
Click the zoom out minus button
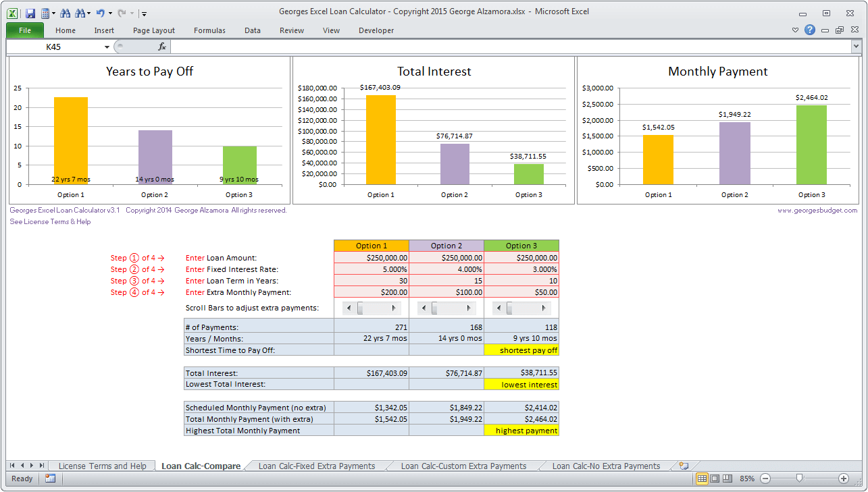(765, 479)
